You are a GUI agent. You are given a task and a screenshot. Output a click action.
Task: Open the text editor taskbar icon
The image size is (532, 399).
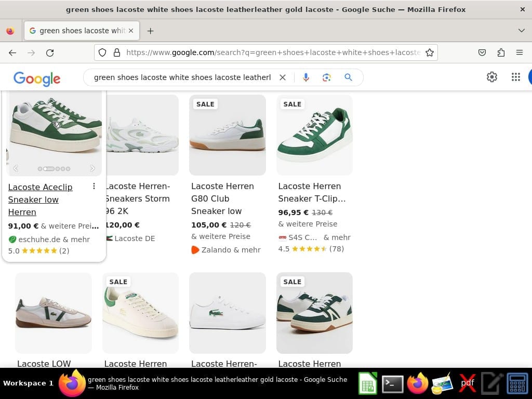point(492,384)
